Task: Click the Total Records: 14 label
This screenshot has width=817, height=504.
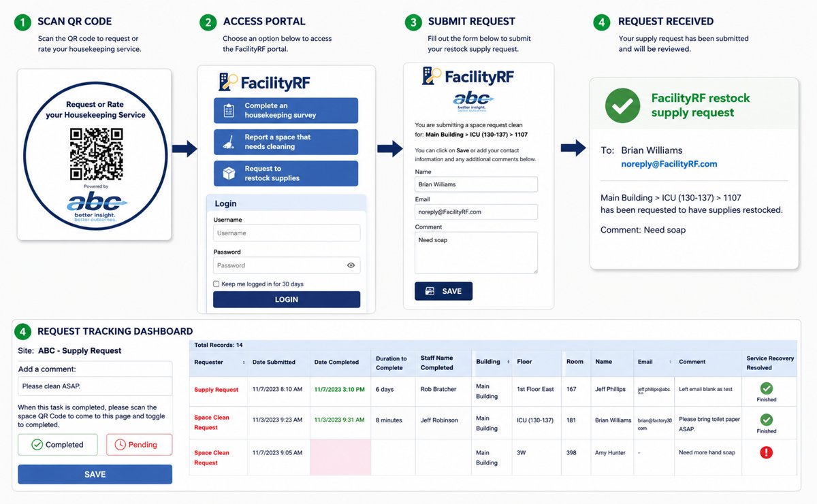Action: pyautogui.click(x=219, y=345)
